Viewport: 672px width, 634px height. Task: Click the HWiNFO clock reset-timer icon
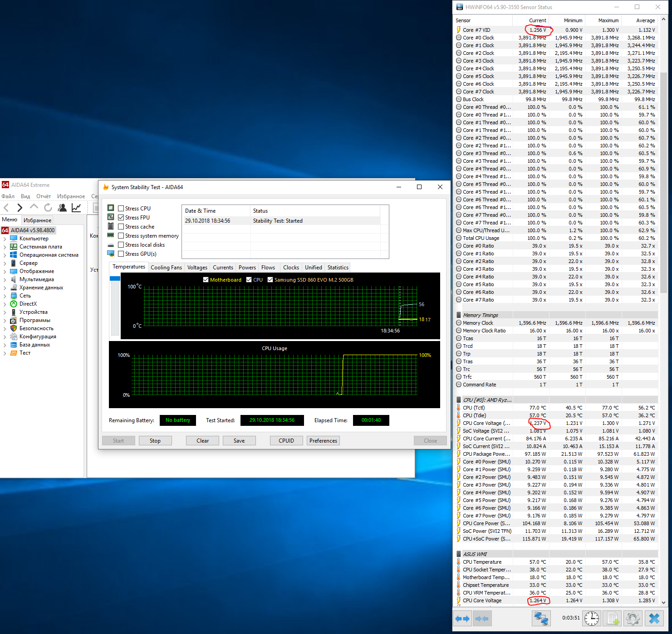pos(591,619)
